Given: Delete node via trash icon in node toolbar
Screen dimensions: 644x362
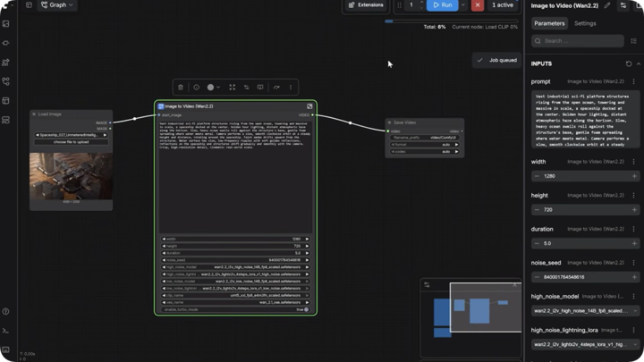Looking at the screenshot, I should pos(181,87).
